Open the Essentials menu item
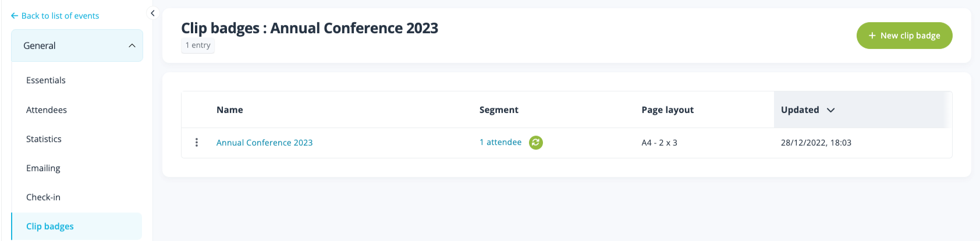The height and width of the screenshot is (241, 980). click(x=46, y=80)
